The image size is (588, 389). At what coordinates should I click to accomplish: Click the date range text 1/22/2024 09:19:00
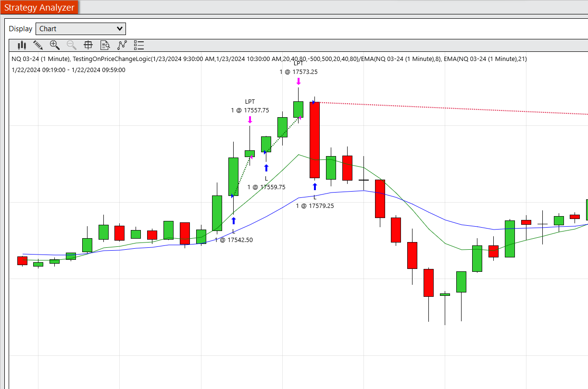(68, 70)
